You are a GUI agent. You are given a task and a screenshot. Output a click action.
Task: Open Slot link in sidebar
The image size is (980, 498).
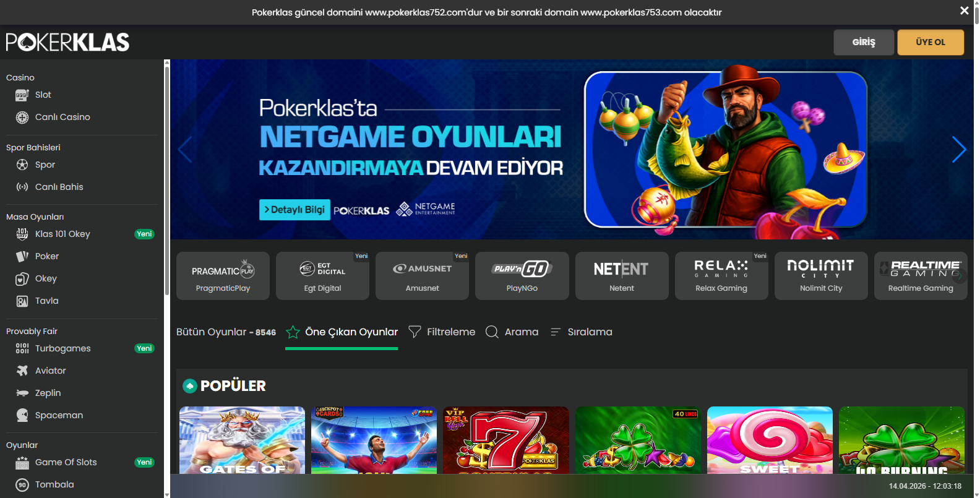click(x=43, y=95)
